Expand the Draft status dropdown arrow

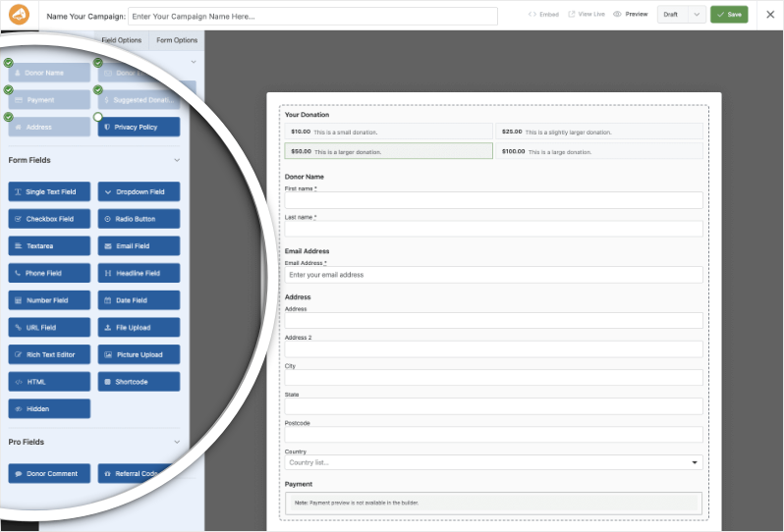(697, 15)
